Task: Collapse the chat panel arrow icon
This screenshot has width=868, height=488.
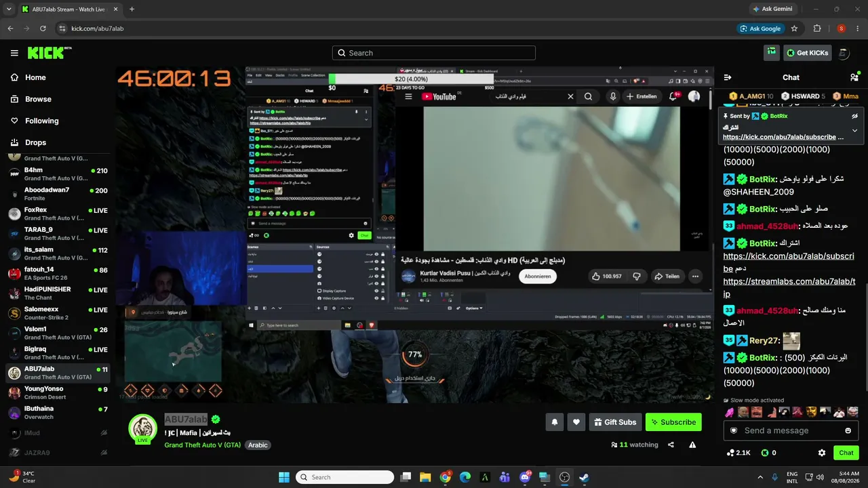Action: [x=728, y=77]
